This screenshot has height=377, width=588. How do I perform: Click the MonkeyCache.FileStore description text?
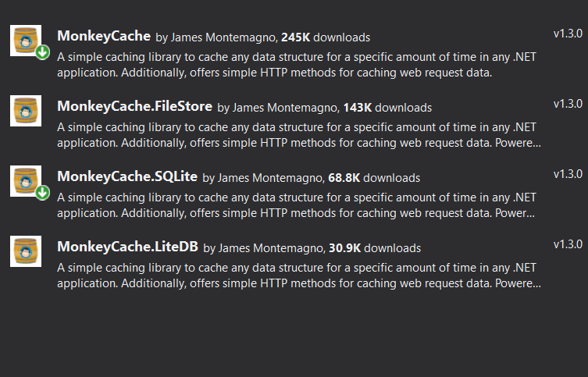tap(299, 135)
